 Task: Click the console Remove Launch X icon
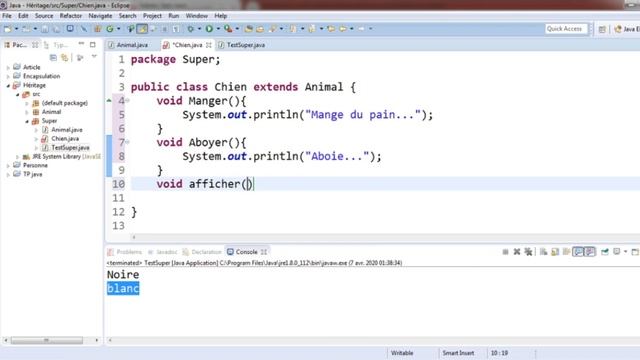[517, 252]
